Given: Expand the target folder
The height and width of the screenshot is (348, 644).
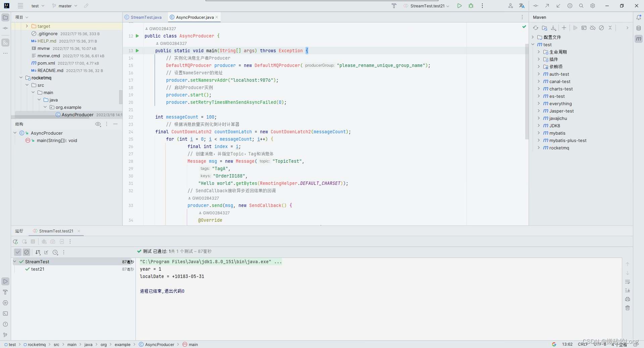Looking at the screenshot, I should coord(27,26).
